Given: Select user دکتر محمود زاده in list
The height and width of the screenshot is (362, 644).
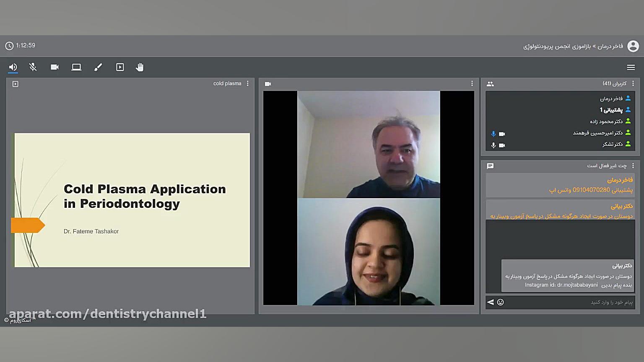Looking at the screenshot, I should pyautogui.click(x=606, y=122).
